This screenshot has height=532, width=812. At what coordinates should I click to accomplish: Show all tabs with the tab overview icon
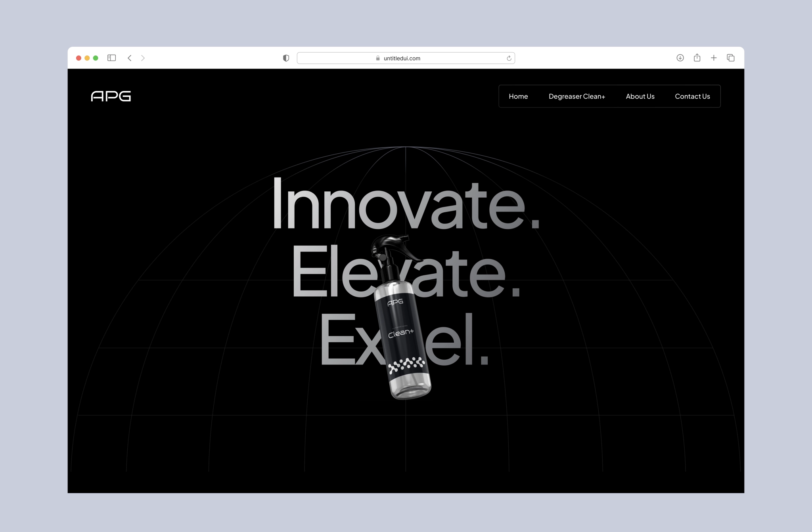point(731,58)
